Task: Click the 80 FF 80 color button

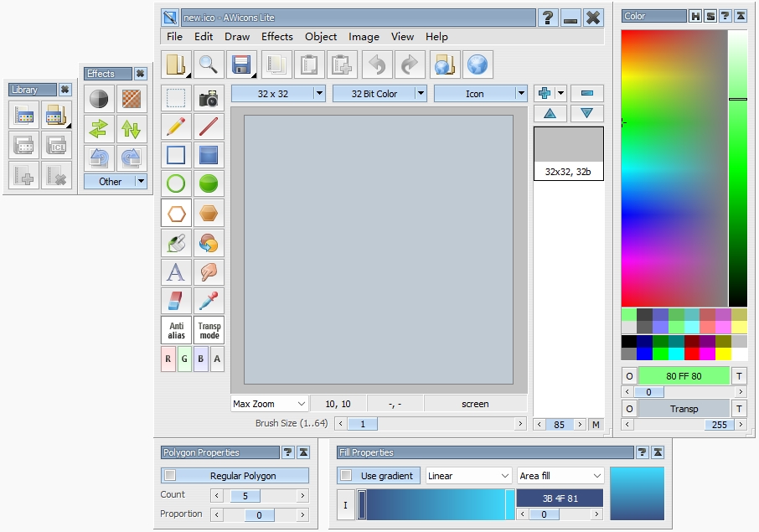Action: coord(684,376)
